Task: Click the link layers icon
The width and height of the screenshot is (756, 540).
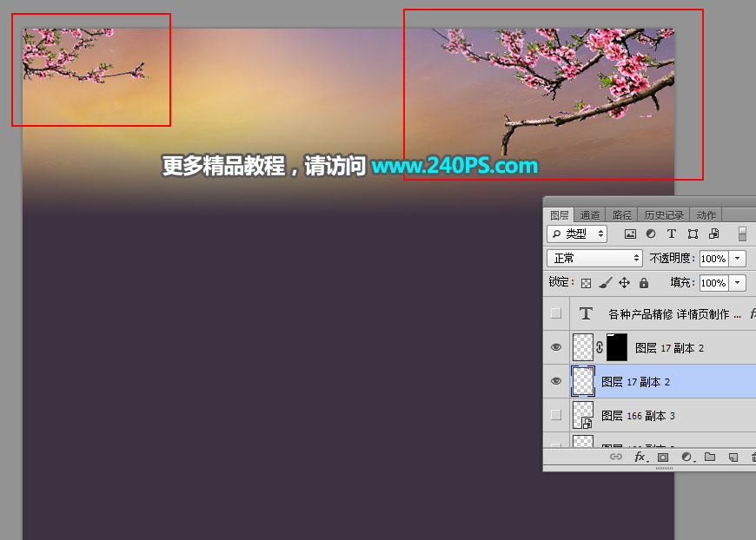Action: [616, 457]
